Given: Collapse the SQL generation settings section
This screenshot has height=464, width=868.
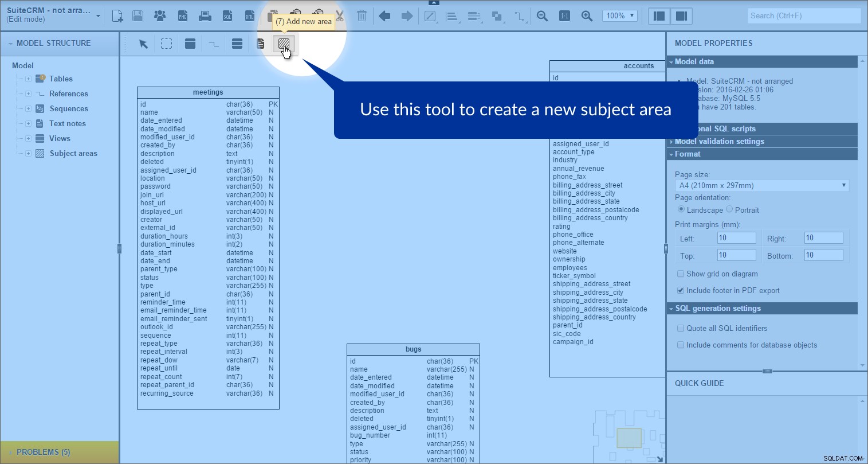Looking at the screenshot, I should [762, 308].
